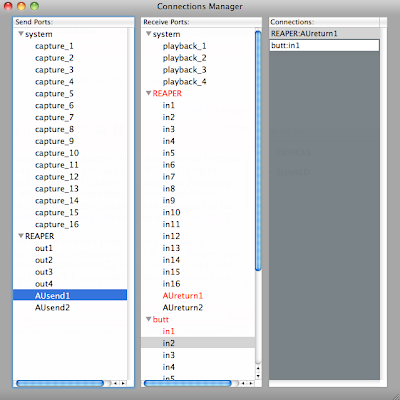Screen dimensions: 400x400
Task: Click Receive Ports scroll left arrow
Action: point(243,383)
